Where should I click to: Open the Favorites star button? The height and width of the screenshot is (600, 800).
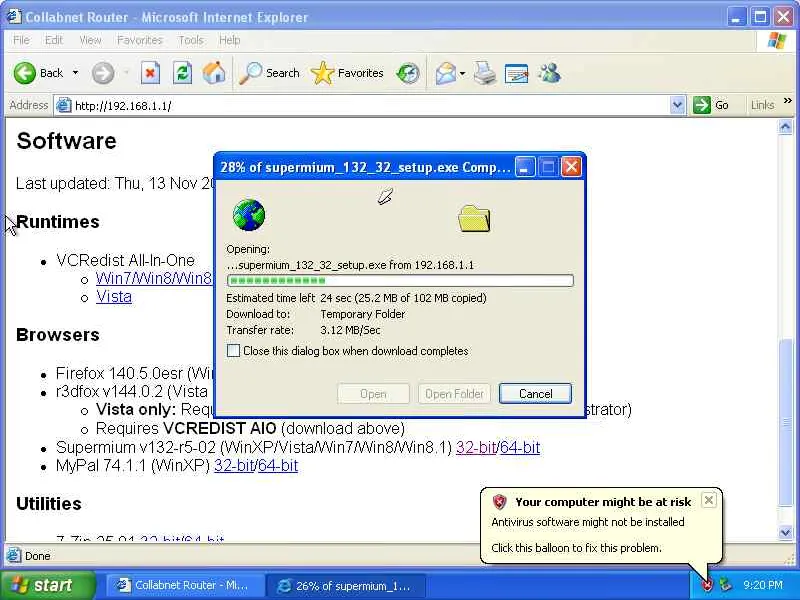pyautogui.click(x=347, y=73)
